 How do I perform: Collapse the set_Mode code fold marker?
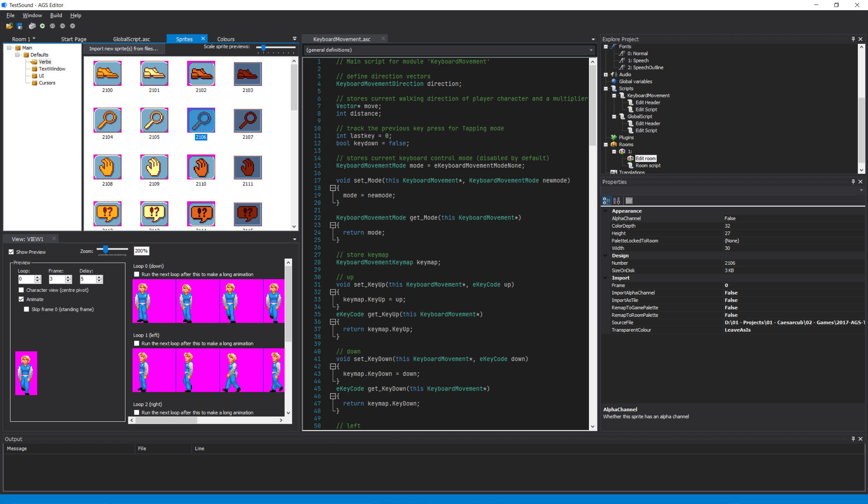tap(333, 188)
